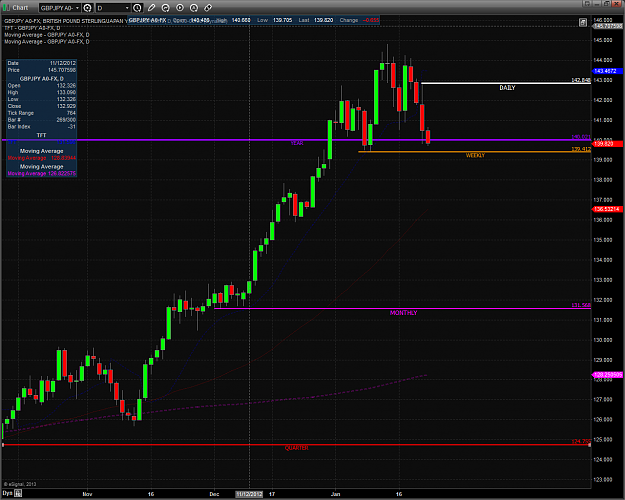Click the scaling icon next to Dyn
This screenshot has height=500, width=625.
click(18, 493)
